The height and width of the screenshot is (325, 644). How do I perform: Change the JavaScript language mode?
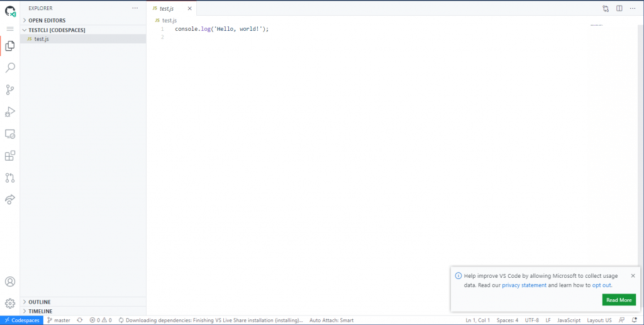(x=569, y=320)
